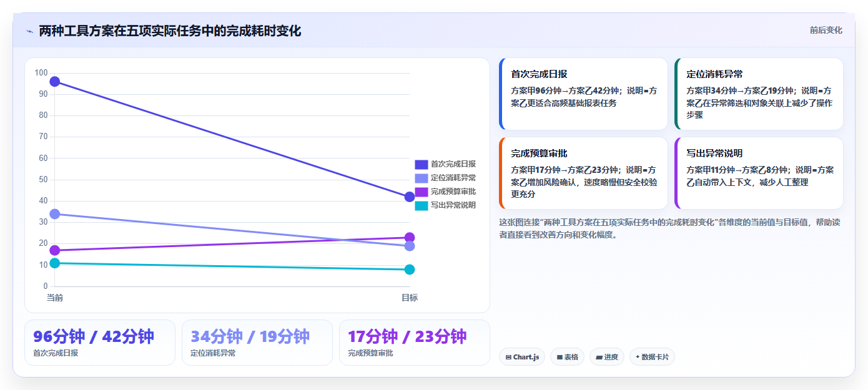
Task: Click the 完成预算审批 legend label
Action: click(x=453, y=192)
